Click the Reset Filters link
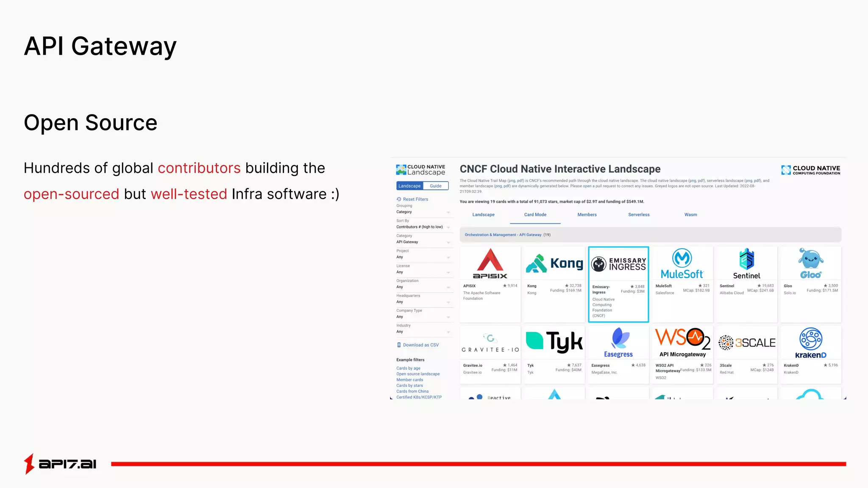The width and height of the screenshot is (868, 488). pos(415,199)
